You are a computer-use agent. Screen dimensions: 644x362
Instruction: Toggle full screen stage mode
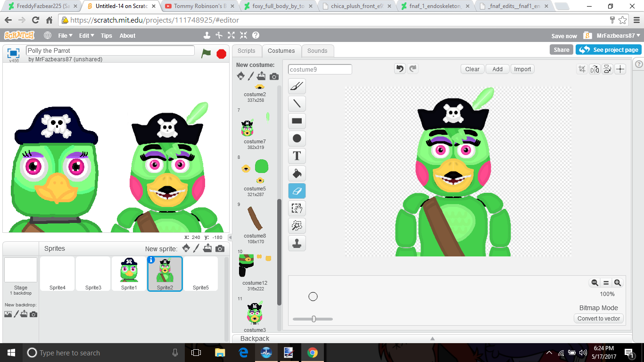(x=13, y=53)
